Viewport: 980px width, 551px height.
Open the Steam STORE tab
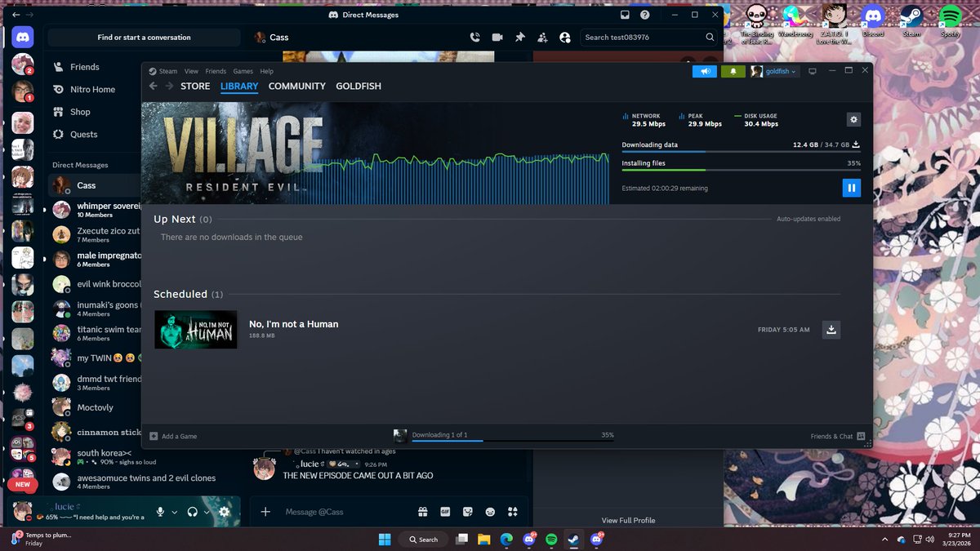195,86
